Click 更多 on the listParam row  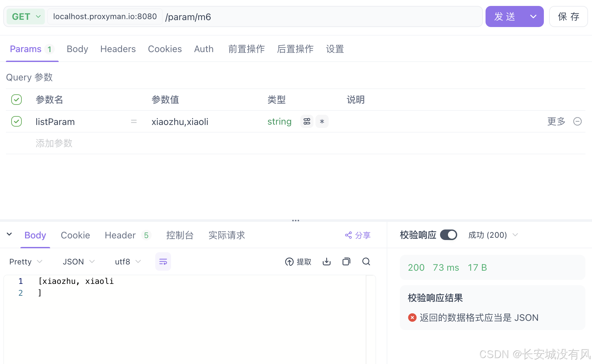click(x=556, y=122)
